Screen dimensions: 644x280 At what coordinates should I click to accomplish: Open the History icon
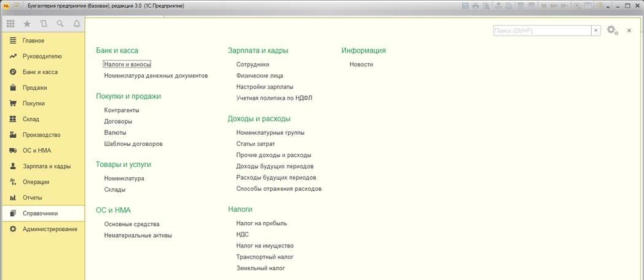44,24
